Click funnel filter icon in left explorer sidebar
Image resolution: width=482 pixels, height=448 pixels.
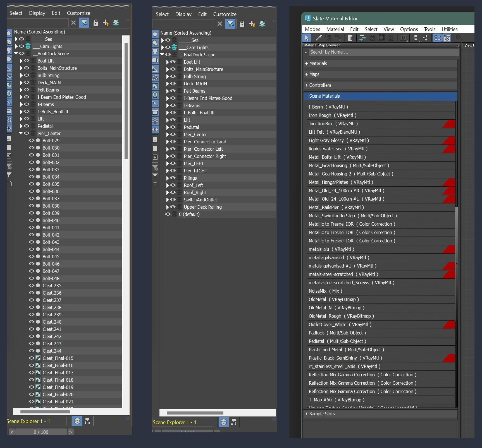(9, 175)
